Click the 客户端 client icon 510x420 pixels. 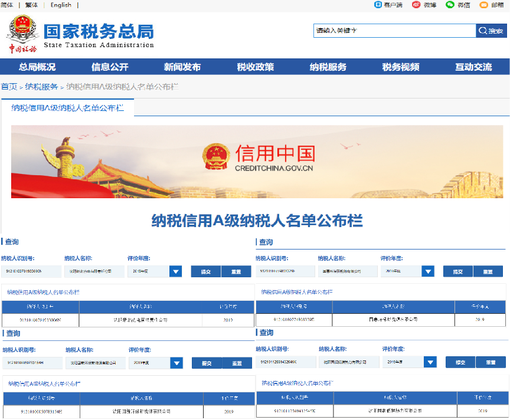[x=379, y=5]
